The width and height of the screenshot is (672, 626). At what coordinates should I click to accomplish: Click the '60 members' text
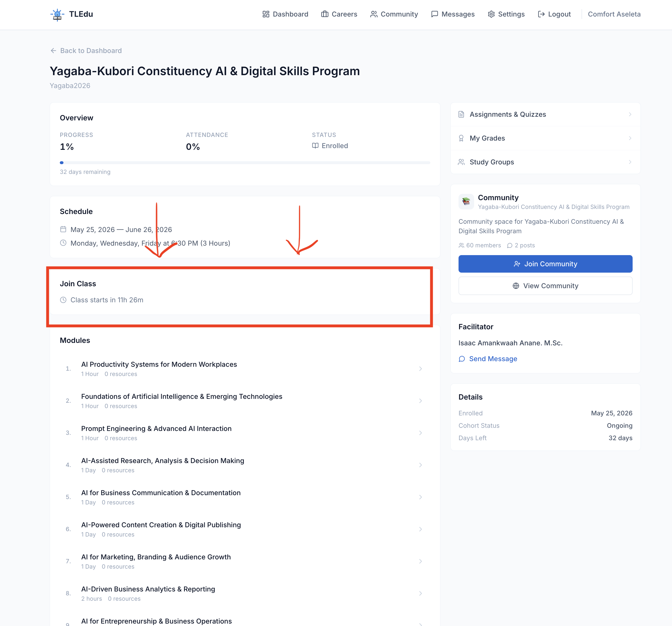[x=483, y=245]
